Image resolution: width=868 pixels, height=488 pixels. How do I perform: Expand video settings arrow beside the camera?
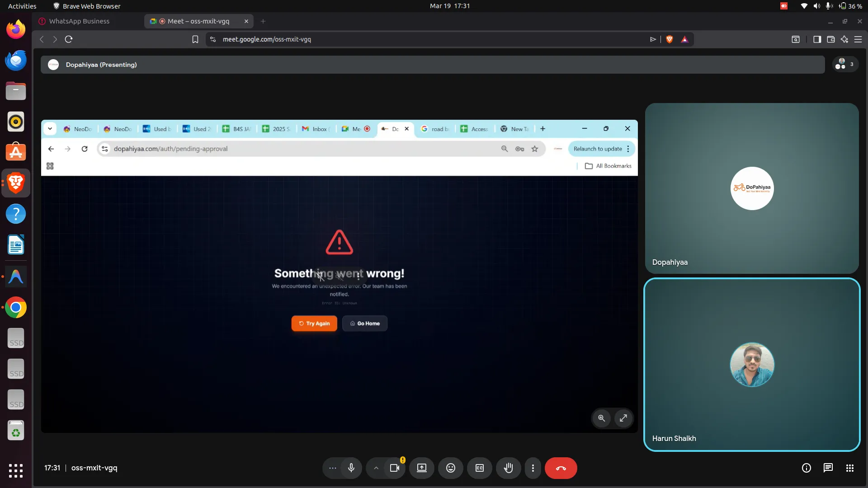point(376,468)
